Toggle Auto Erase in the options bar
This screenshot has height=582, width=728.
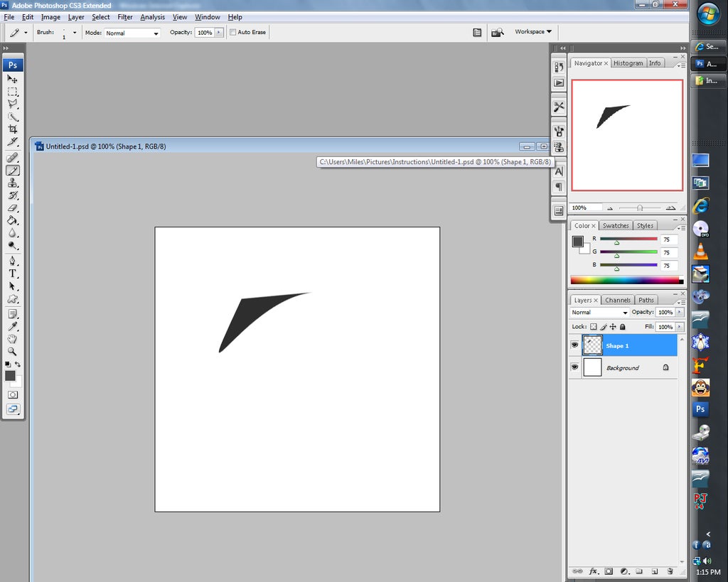coord(232,32)
